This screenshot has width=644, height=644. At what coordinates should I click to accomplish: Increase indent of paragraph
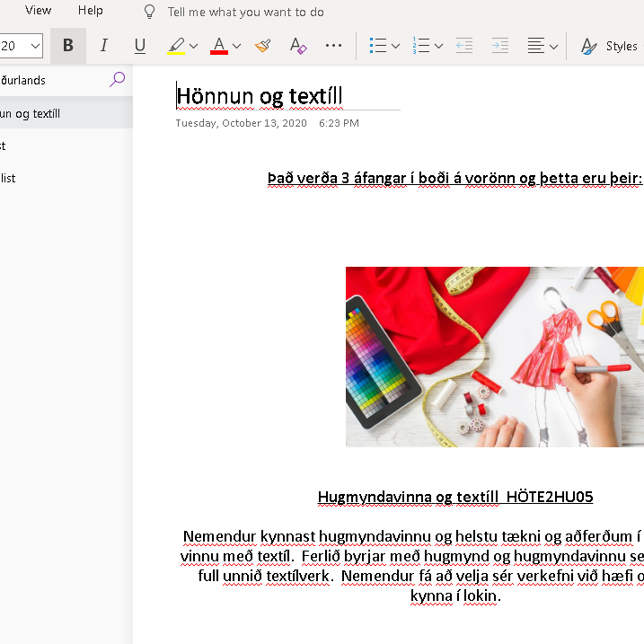[x=499, y=46]
